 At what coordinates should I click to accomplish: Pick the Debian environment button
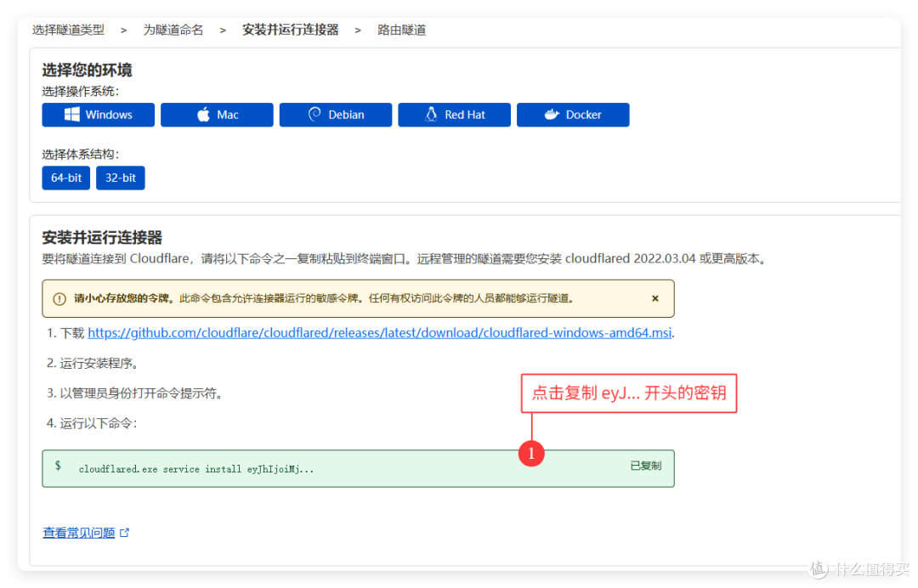point(336,115)
